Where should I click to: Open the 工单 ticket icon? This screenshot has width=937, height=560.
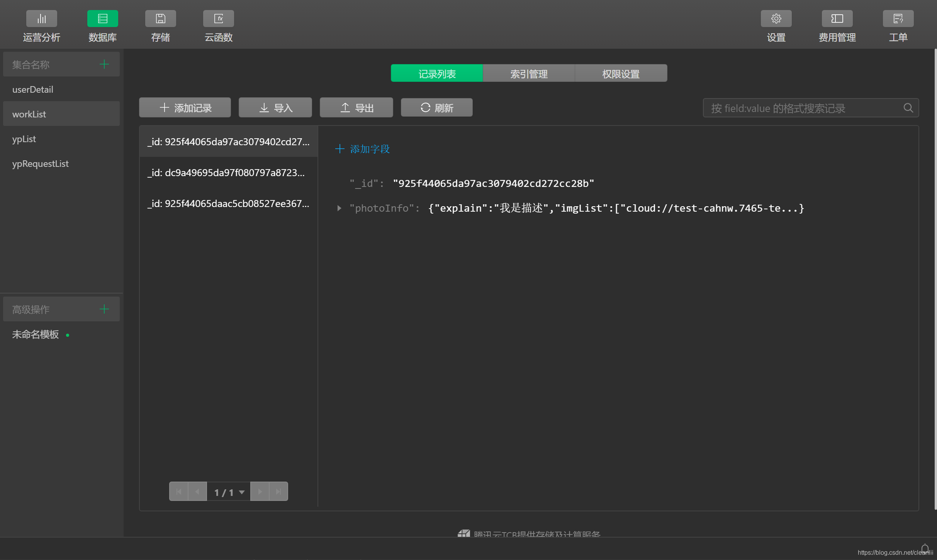click(898, 19)
